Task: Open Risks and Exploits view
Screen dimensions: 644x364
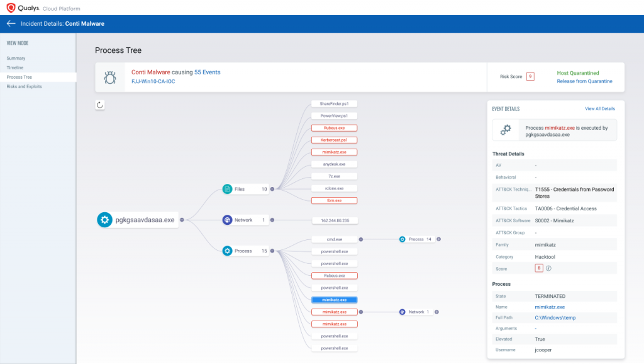Action: (25, 87)
